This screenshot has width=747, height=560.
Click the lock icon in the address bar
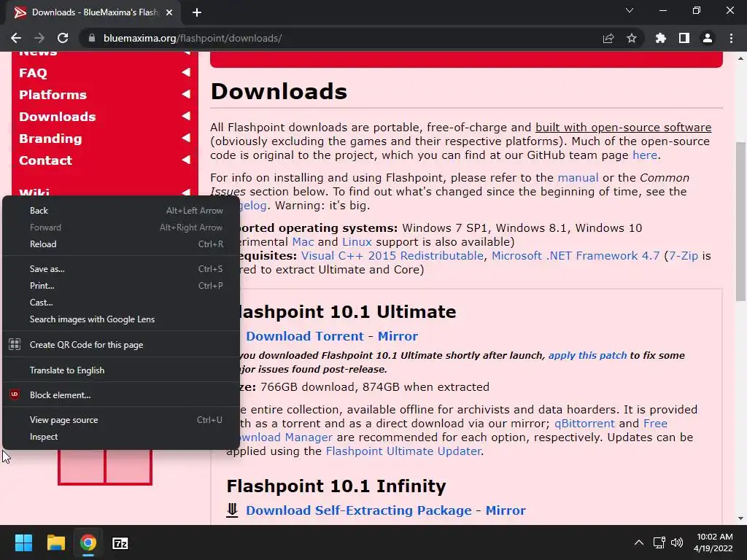[92, 38]
